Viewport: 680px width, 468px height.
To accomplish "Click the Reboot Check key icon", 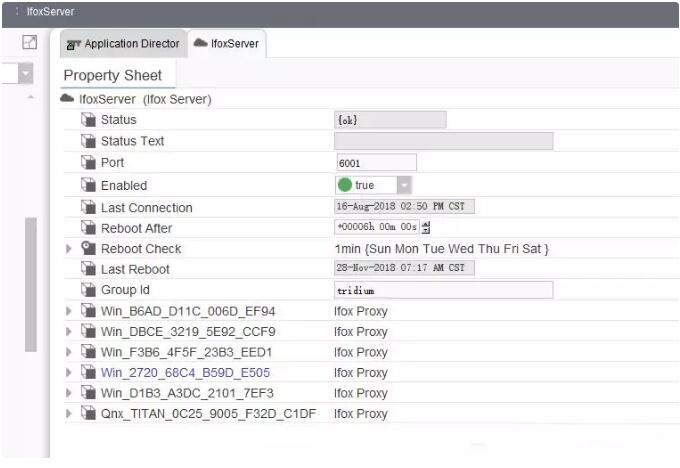I will 87,248.
